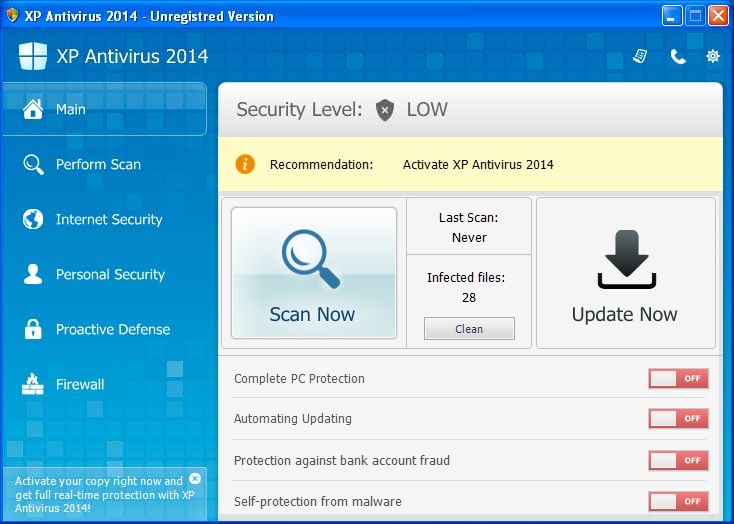Turn on Protection against bank account fraud
The image size is (734, 524).
pyautogui.click(x=678, y=460)
